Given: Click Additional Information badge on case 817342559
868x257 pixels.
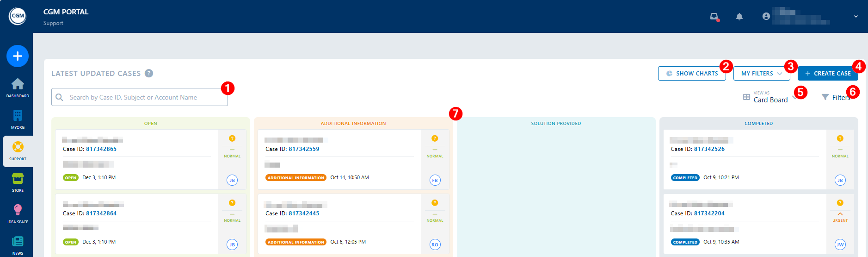Looking at the screenshot, I should pos(296,178).
